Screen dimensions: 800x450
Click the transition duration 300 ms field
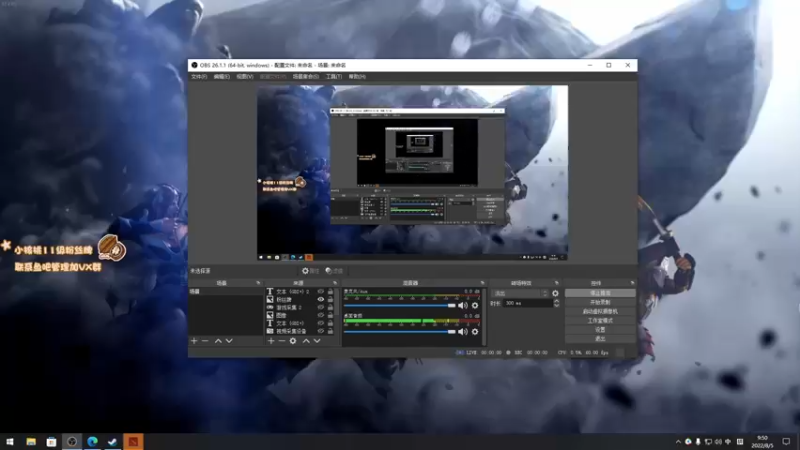pos(528,303)
